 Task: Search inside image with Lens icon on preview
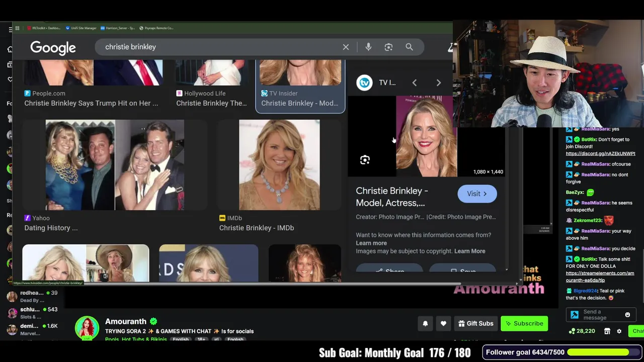coord(365,160)
